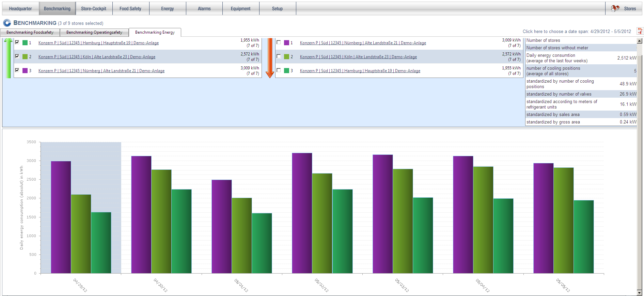
Task: Select the Benchmarking Energy tab
Action: pyautogui.click(x=155, y=32)
